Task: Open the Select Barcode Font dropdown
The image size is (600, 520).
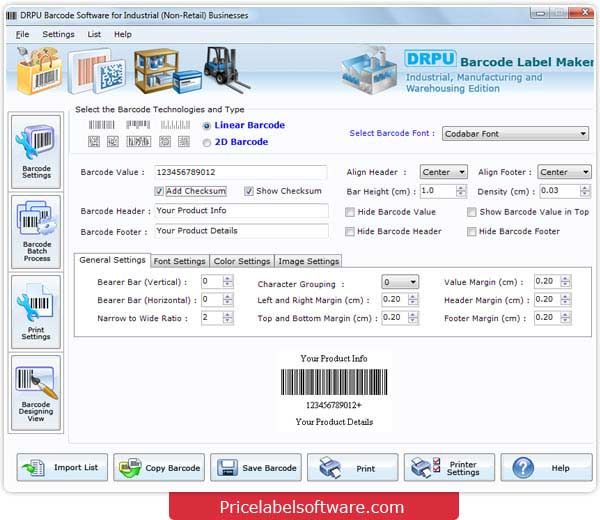Action: [x=515, y=134]
